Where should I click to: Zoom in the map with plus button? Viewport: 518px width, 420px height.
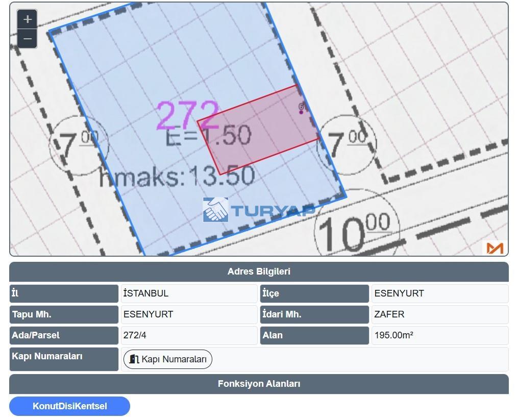[28, 19]
